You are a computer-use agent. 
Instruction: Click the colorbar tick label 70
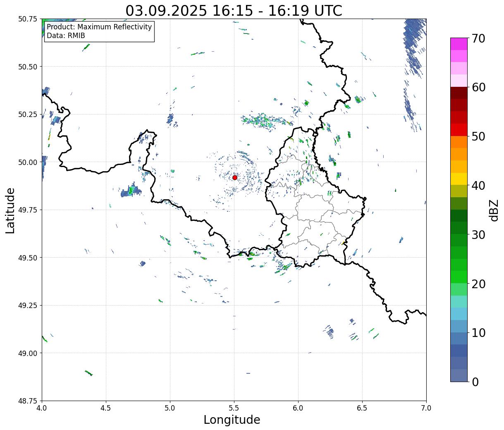tap(478, 38)
